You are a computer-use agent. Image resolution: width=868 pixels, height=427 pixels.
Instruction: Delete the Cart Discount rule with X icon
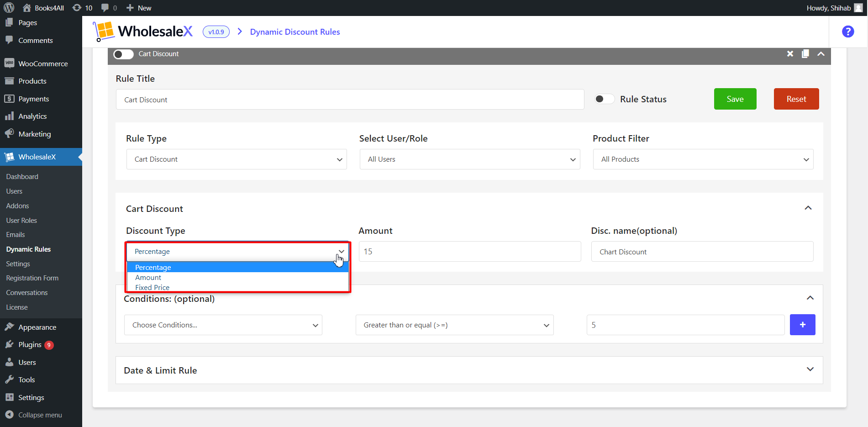(790, 54)
